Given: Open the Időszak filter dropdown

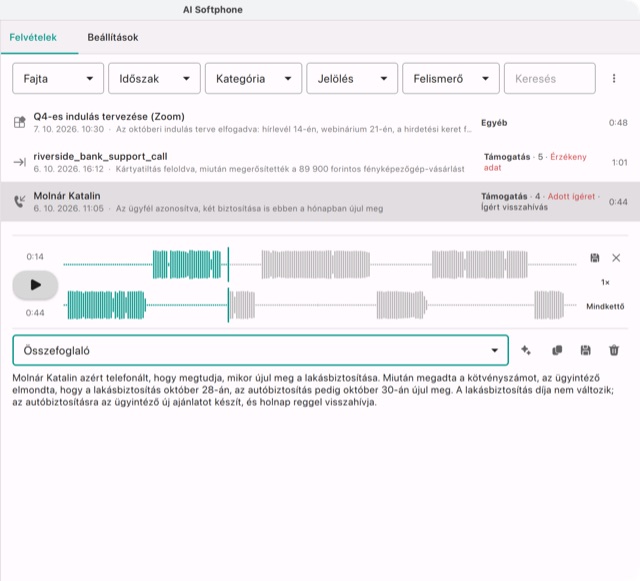Looking at the screenshot, I should [154, 78].
